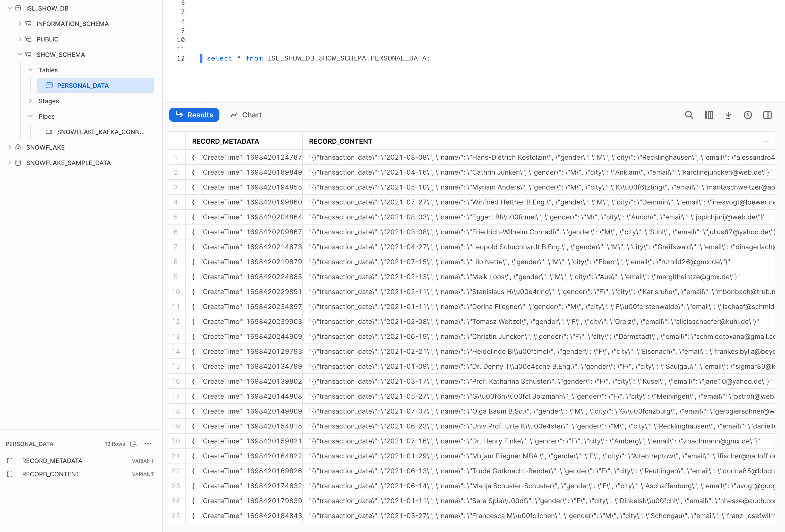Collapse the Pipes folder

(30, 116)
